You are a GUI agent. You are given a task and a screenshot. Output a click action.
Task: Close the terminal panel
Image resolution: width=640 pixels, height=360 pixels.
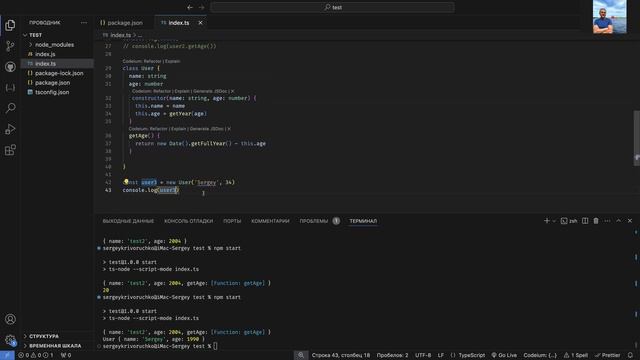click(630, 221)
